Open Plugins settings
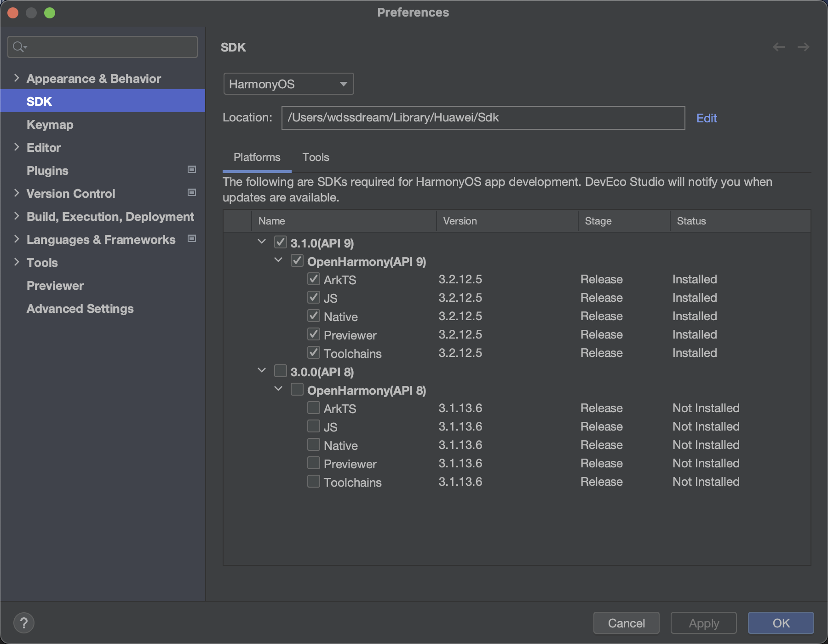The image size is (828, 644). (47, 171)
